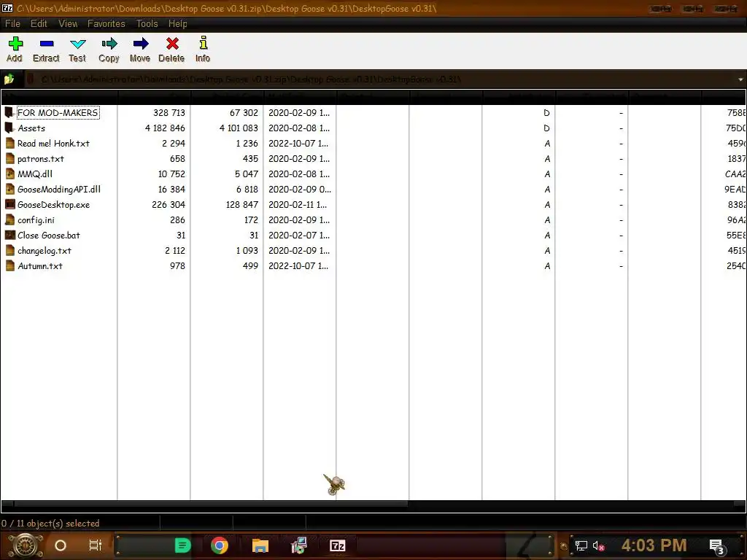Open the taskbar installer app icon

coord(298,545)
